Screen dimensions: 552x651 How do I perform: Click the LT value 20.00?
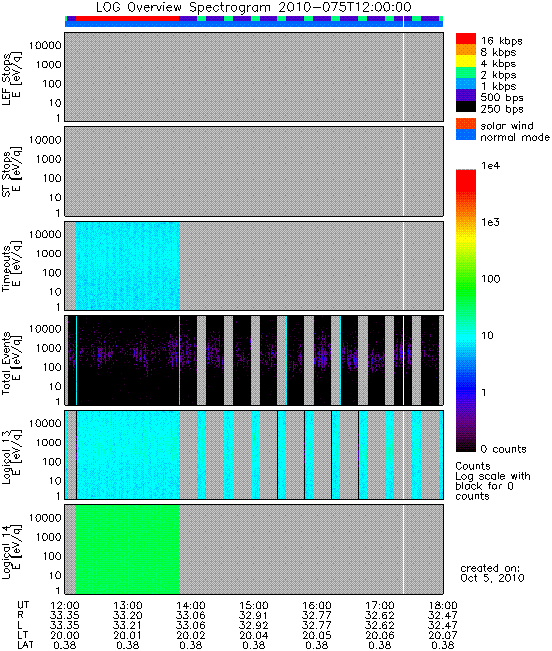point(65,635)
